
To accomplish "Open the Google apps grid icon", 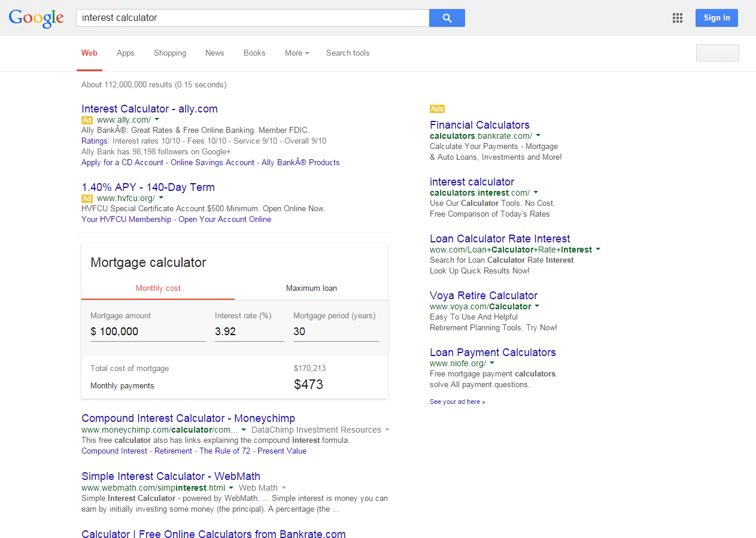I will [x=678, y=18].
